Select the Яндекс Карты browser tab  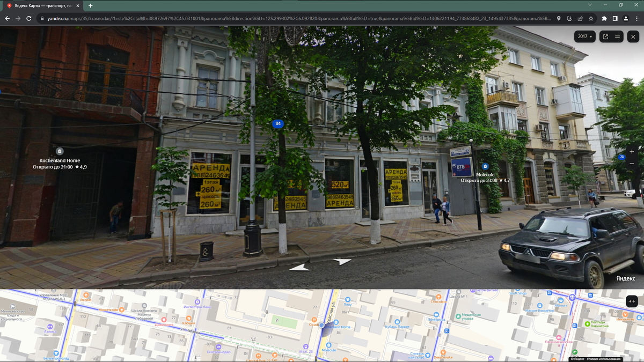[x=42, y=5]
